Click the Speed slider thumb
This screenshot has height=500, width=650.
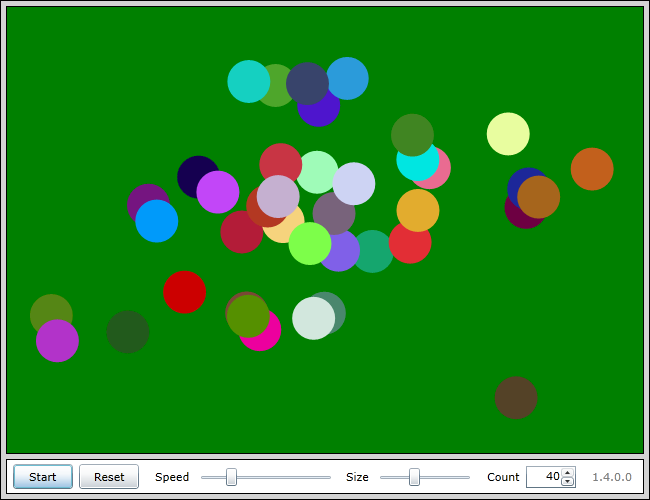tap(231, 477)
